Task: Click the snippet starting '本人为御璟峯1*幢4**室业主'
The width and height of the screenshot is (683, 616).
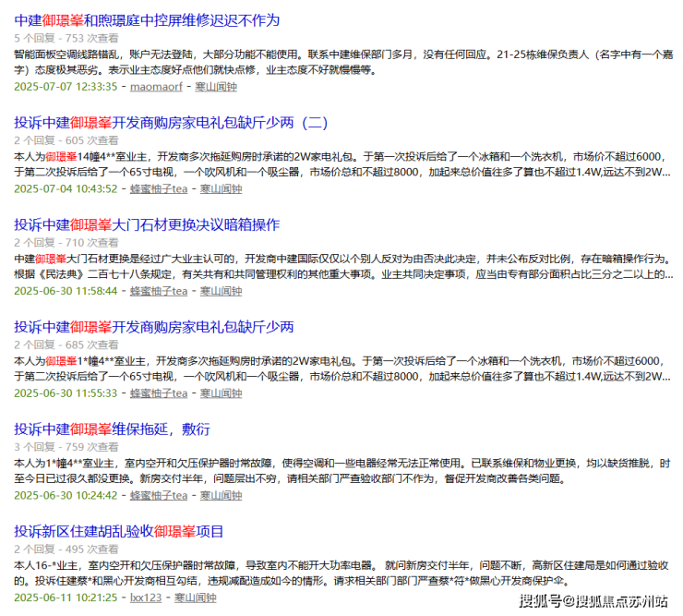Action: [x=342, y=368]
